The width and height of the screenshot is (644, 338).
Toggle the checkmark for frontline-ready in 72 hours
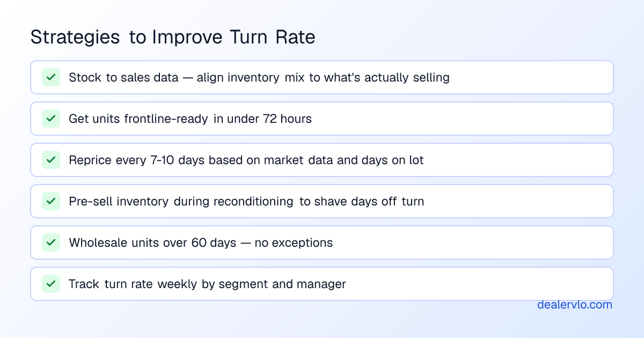click(51, 119)
